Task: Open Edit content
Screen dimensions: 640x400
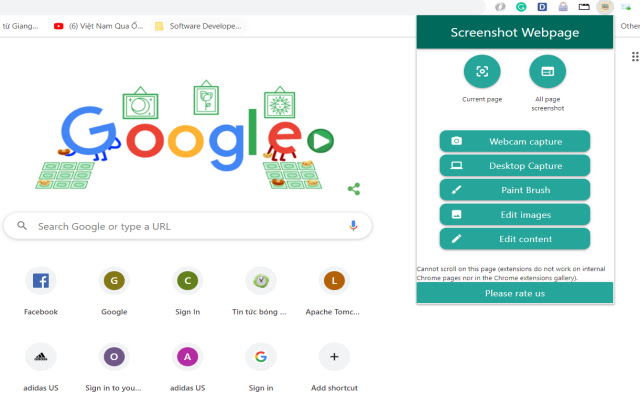Action: coord(515,239)
